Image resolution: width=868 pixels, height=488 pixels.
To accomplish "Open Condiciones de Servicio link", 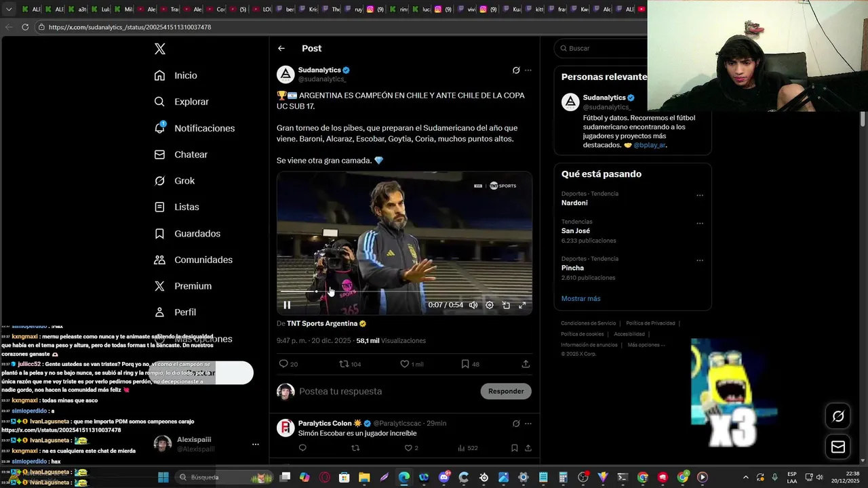I will coord(588,323).
